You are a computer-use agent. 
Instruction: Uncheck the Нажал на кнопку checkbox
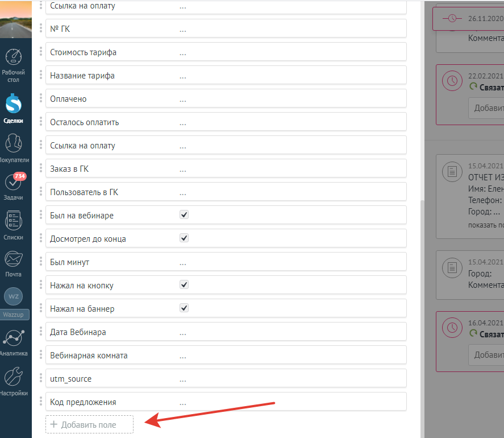[184, 285]
